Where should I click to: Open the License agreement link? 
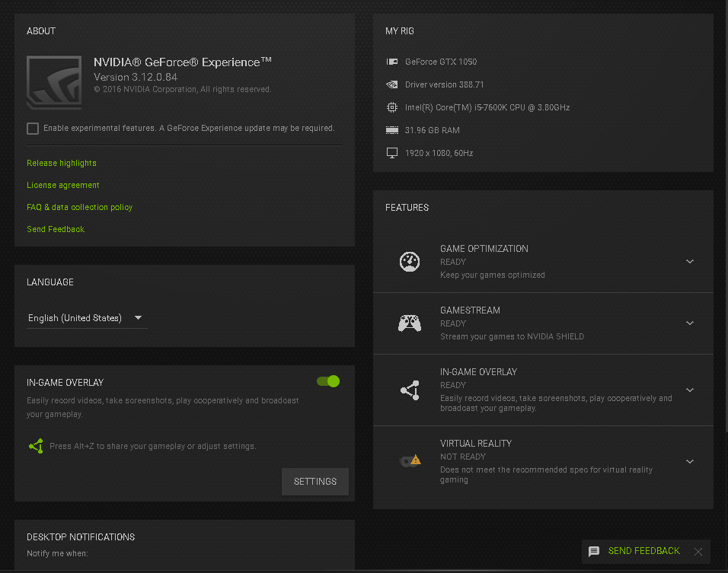point(63,185)
